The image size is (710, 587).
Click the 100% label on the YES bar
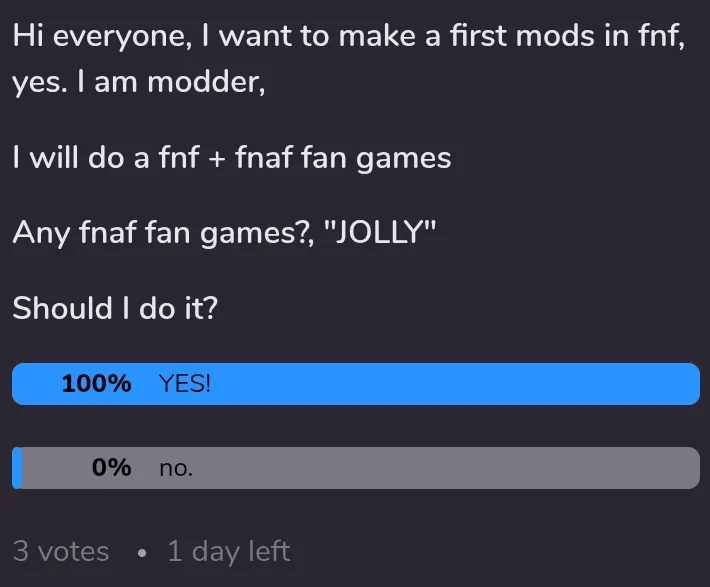96,384
